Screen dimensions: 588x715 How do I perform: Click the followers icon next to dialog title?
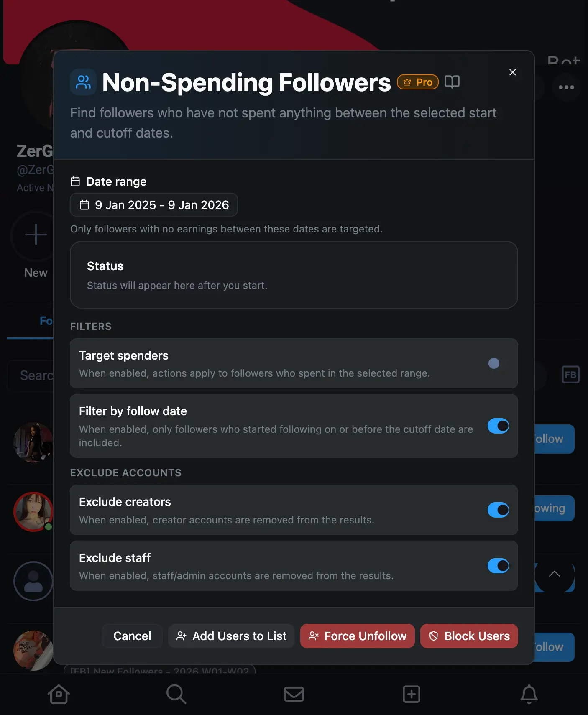[x=83, y=82]
